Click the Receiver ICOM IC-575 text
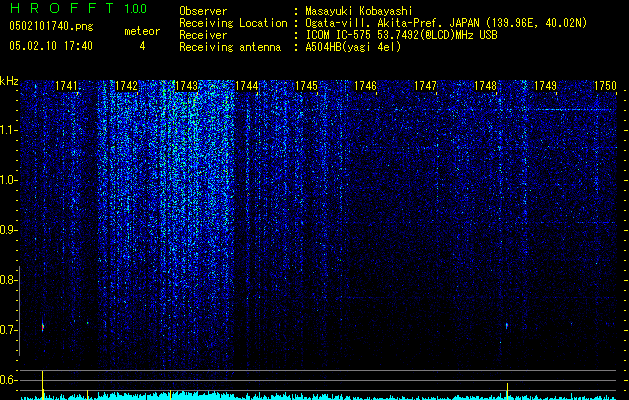629x400 pixels. [x=401, y=35]
